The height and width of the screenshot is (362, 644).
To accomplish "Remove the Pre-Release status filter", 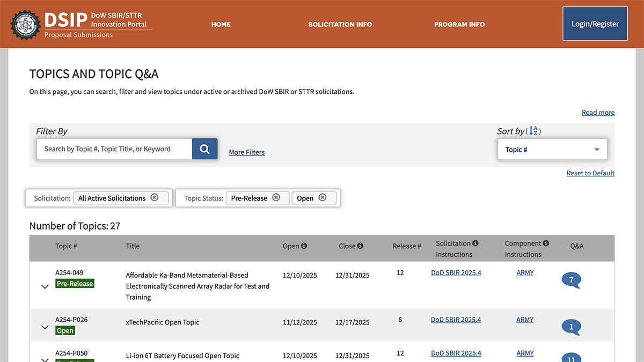I will tap(276, 197).
